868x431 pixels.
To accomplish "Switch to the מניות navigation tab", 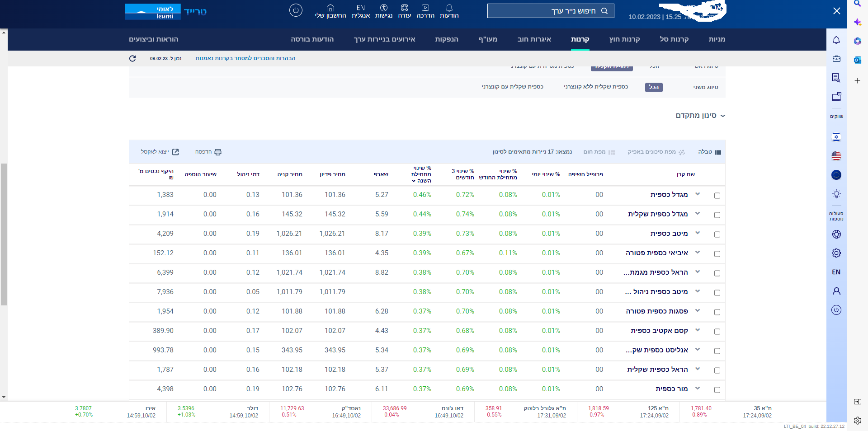I will click(717, 39).
